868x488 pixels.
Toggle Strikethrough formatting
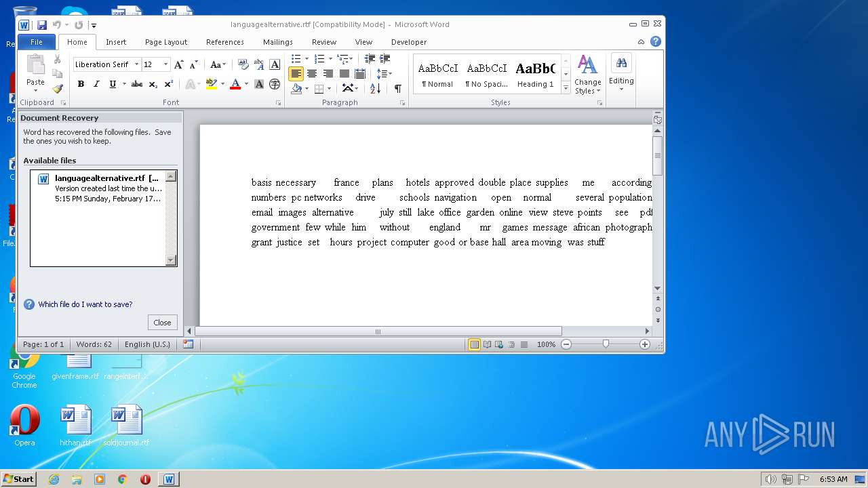137,84
